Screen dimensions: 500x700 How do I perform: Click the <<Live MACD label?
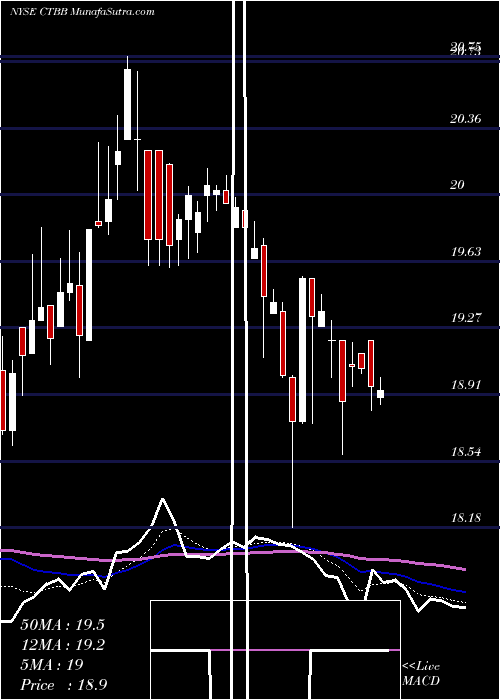(x=421, y=673)
